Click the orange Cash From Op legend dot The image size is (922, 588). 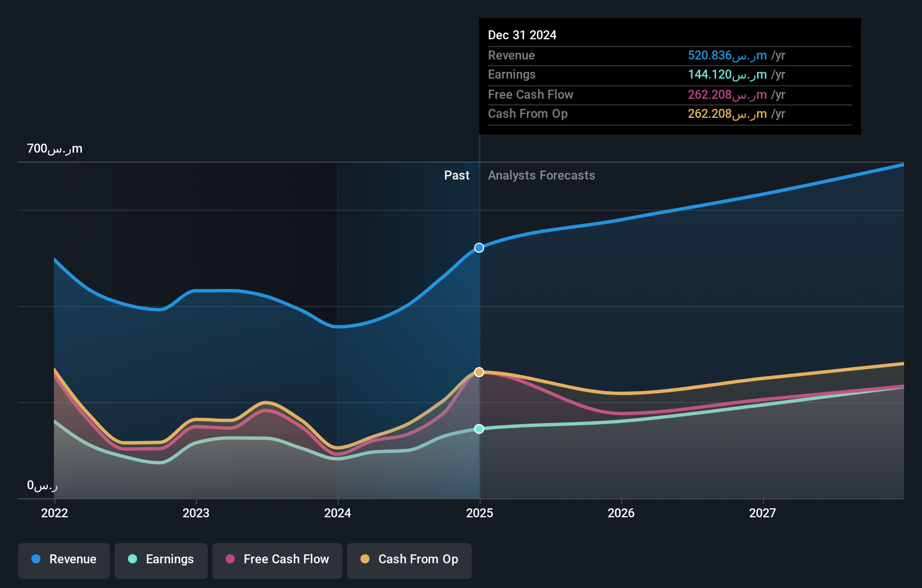point(365,559)
